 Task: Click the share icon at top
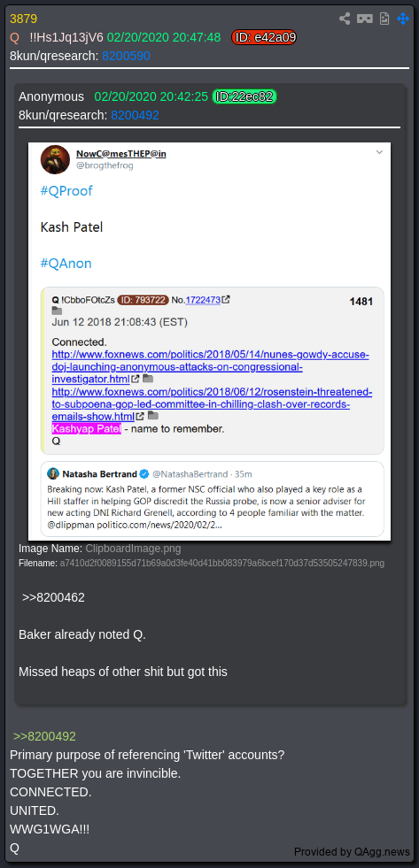coord(345,19)
